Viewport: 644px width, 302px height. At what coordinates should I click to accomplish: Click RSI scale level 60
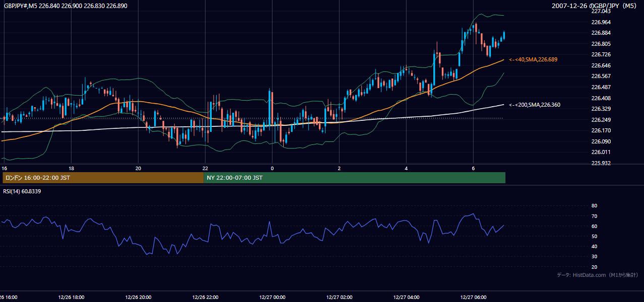(x=594, y=226)
